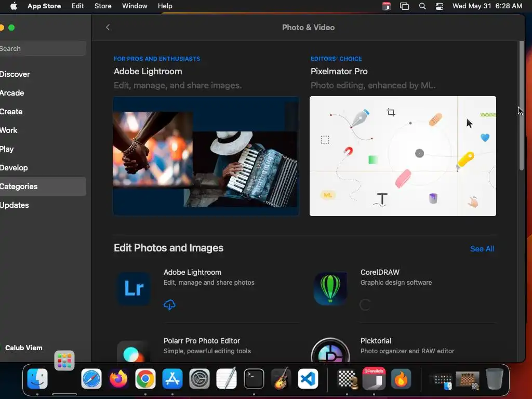
Task: Open the App Store menu
Action: point(44,6)
